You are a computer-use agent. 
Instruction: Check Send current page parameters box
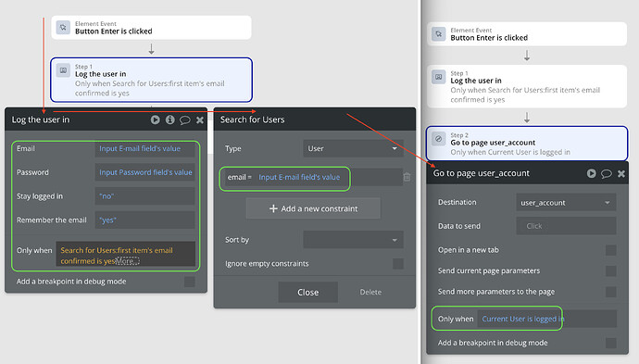pyautogui.click(x=610, y=270)
